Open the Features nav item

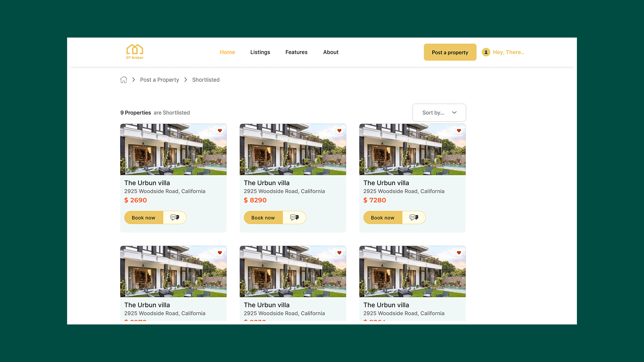[296, 52]
